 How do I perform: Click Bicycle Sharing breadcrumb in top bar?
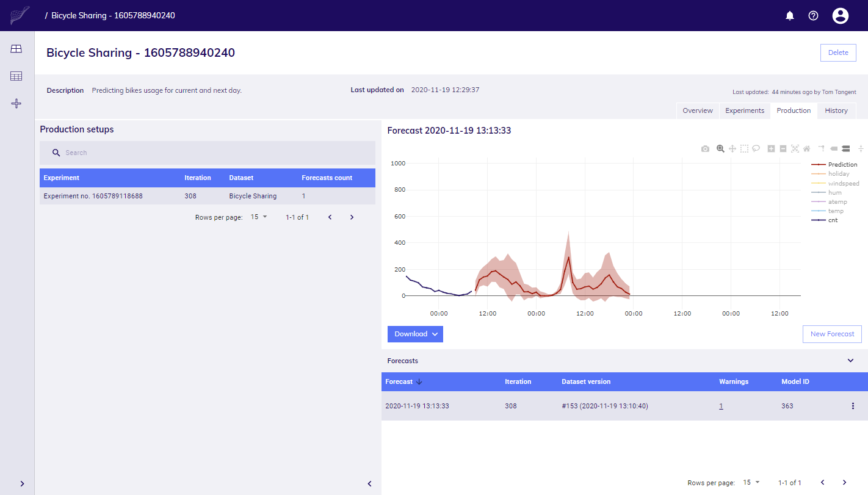[113, 15]
